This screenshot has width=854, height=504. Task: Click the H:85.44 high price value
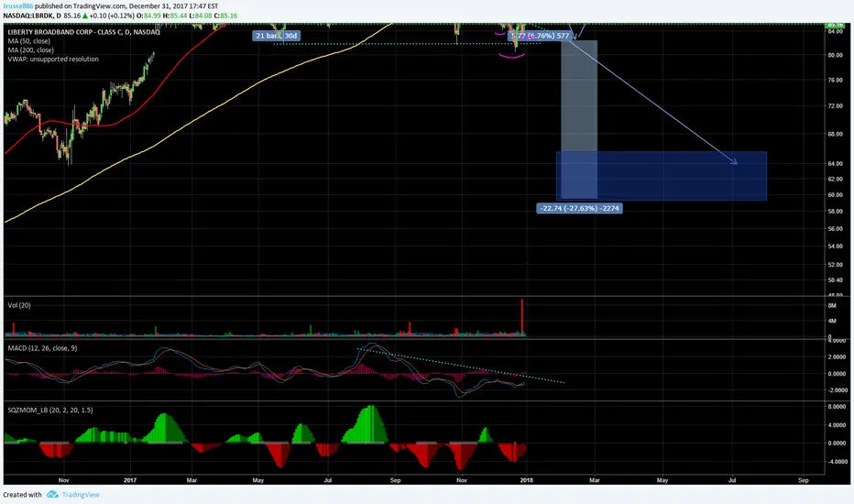tap(175, 16)
